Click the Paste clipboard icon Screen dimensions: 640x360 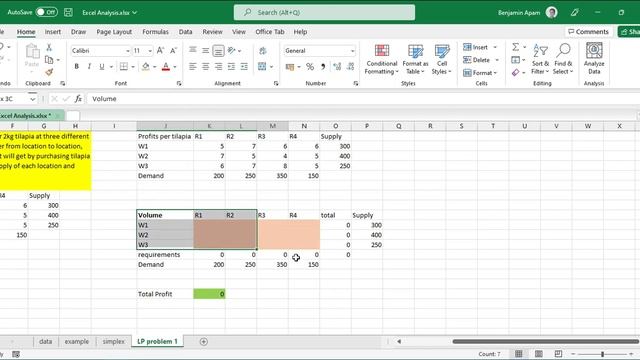pos(32,52)
